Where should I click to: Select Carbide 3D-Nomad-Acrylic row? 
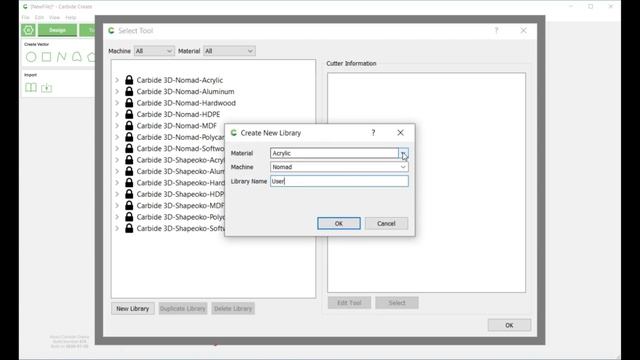point(180,80)
